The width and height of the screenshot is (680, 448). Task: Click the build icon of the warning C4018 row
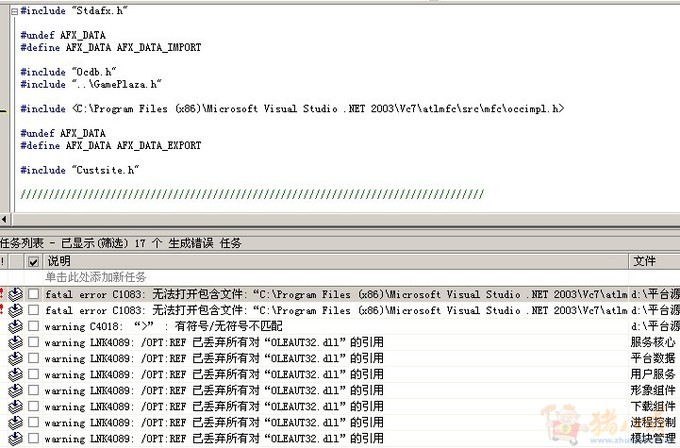[x=16, y=326]
